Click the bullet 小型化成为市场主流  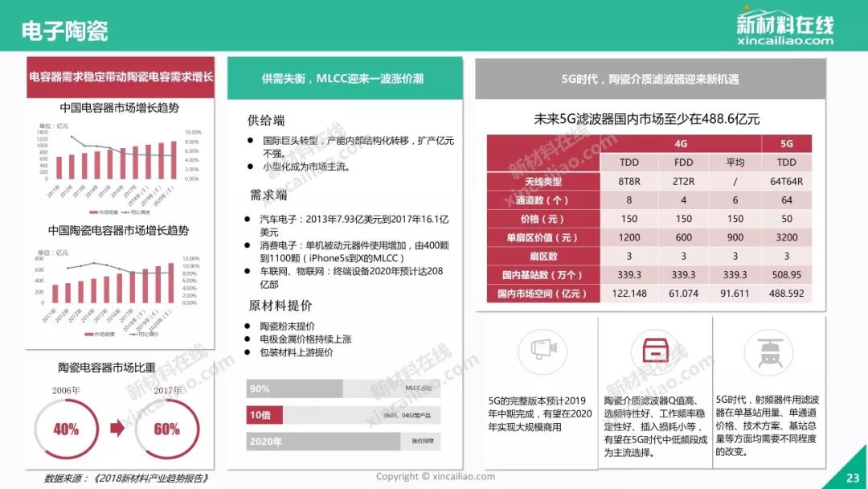click(x=306, y=166)
